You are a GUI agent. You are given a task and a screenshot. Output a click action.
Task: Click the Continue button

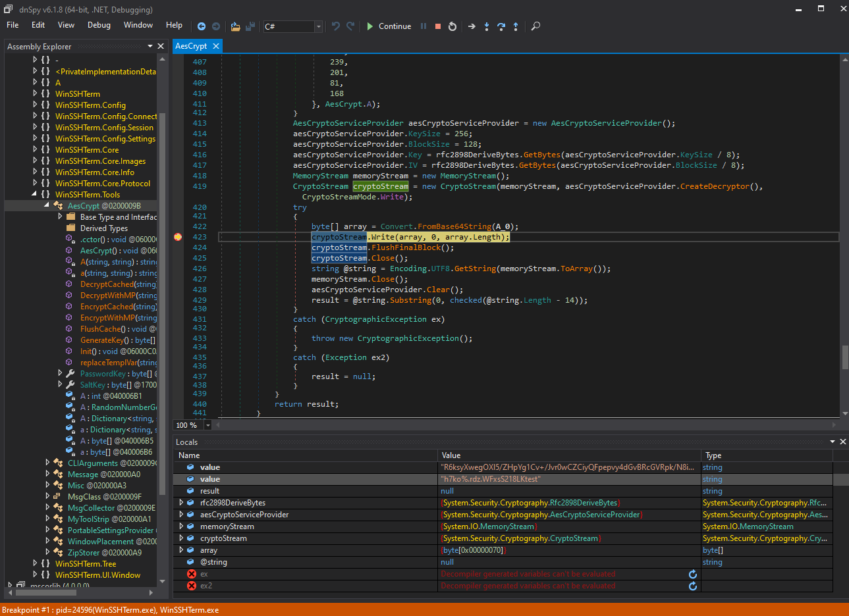tap(389, 26)
